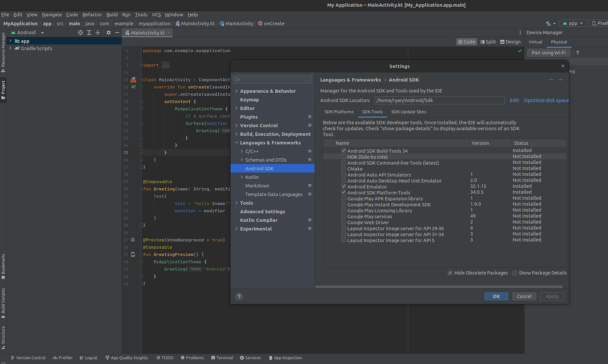The height and width of the screenshot is (364, 608).
Task: Click the project panel gear options icon
Action: pos(109,33)
